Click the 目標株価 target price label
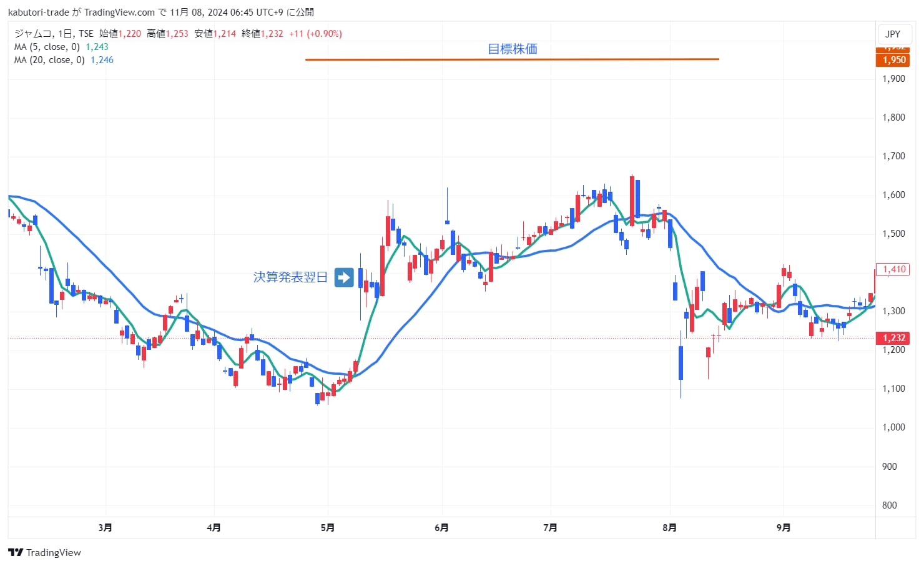The height and width of the screenshot is (566, 924). pyautogui.click(x=512, y=49)
